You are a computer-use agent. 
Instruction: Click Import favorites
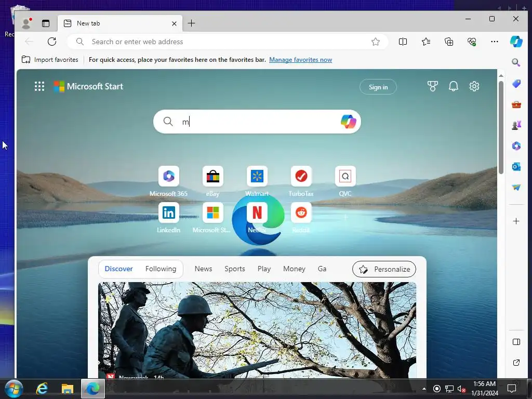[50, 60]
